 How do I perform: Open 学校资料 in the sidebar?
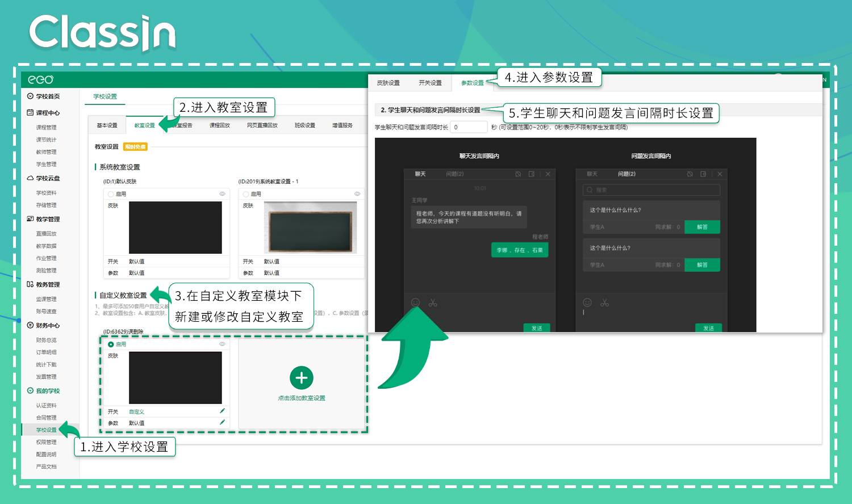pos(46,193)
